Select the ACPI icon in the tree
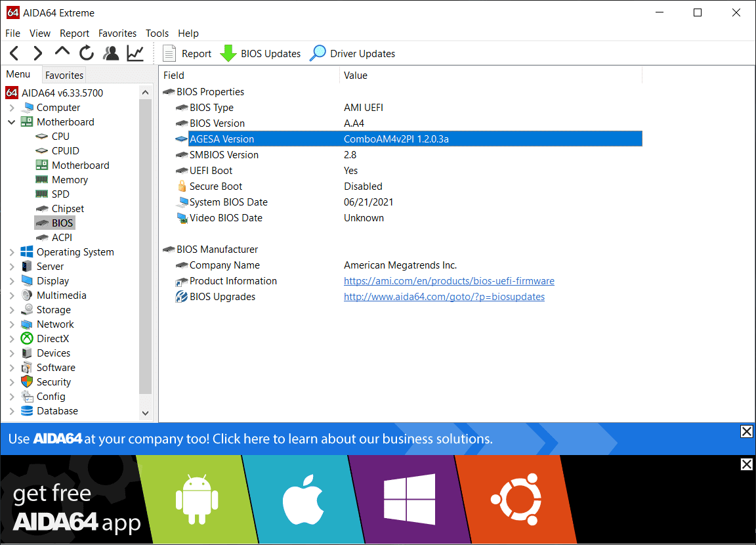This screenshot has height=545, width=756. click(42, 238)
